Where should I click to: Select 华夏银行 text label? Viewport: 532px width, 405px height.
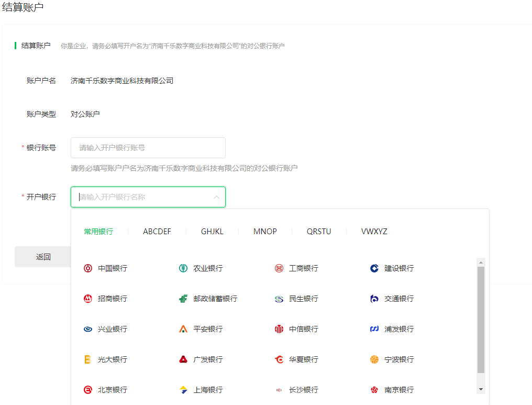point(304,359)
